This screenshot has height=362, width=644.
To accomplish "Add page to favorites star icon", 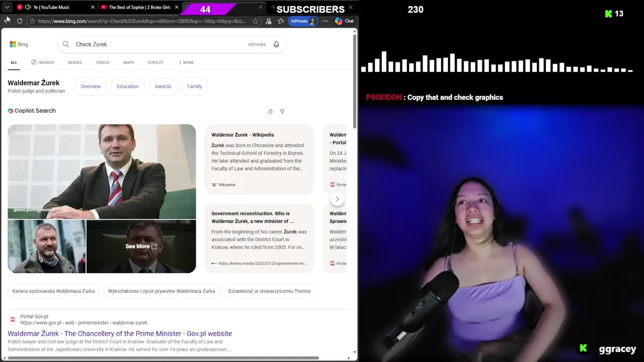I will coord(256,21).
